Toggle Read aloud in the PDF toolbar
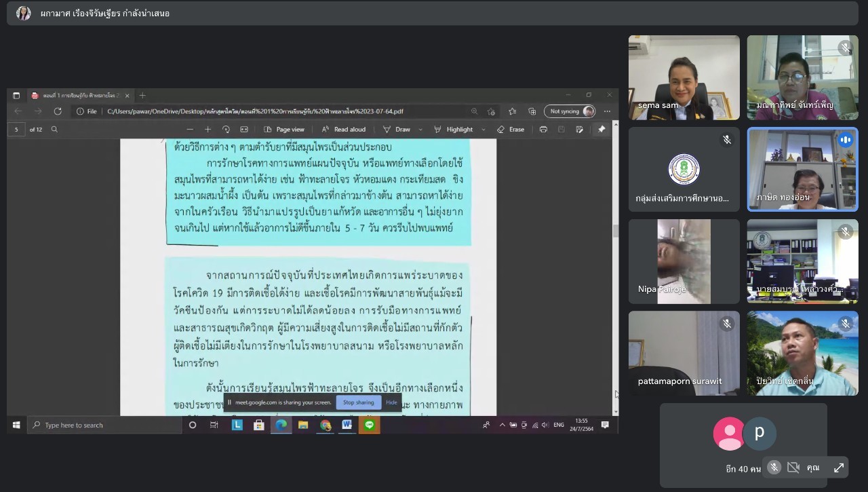This screenshot has width=868, height=492. tap(344, 130)
